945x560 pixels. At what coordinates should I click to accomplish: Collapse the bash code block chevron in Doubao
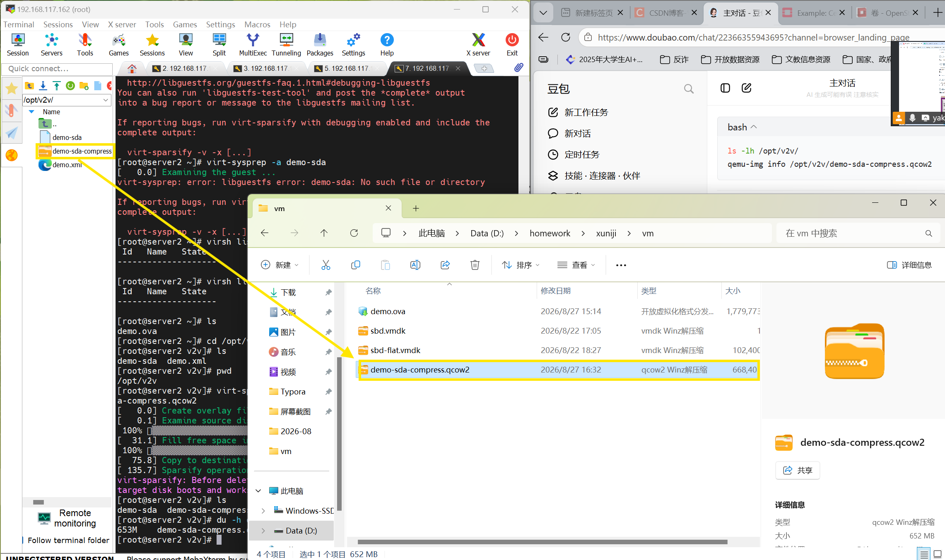754,127
